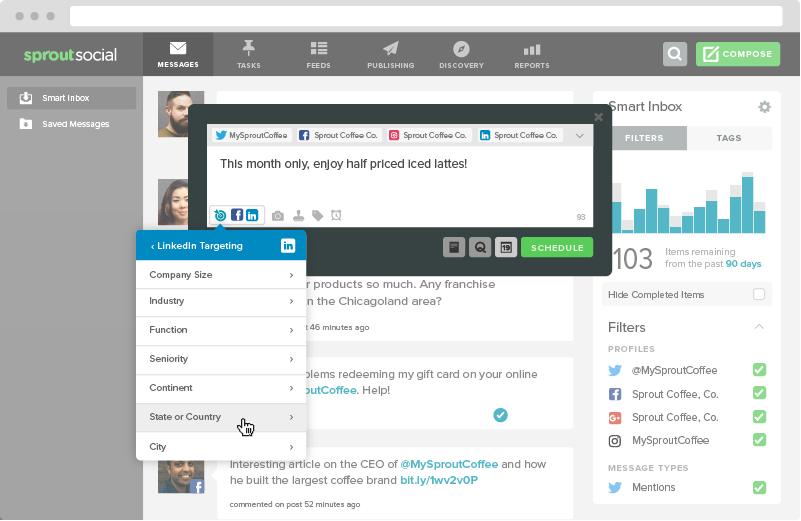Open the Discovery section

pos(461,54)
